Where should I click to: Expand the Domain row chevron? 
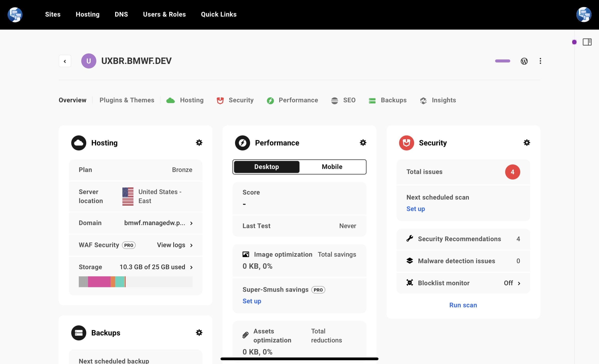(x=191, y=223)
